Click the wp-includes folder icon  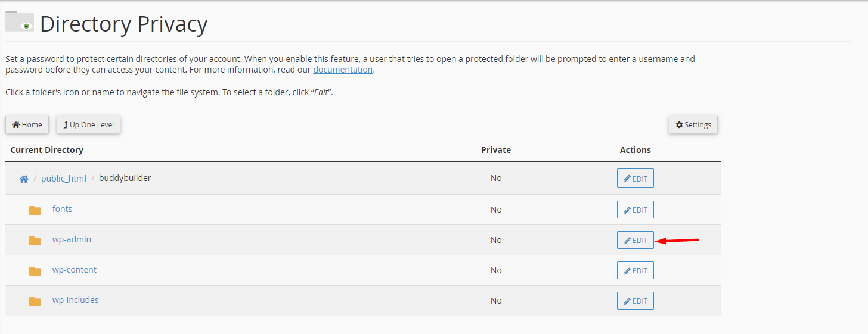(x=35, y=301)
